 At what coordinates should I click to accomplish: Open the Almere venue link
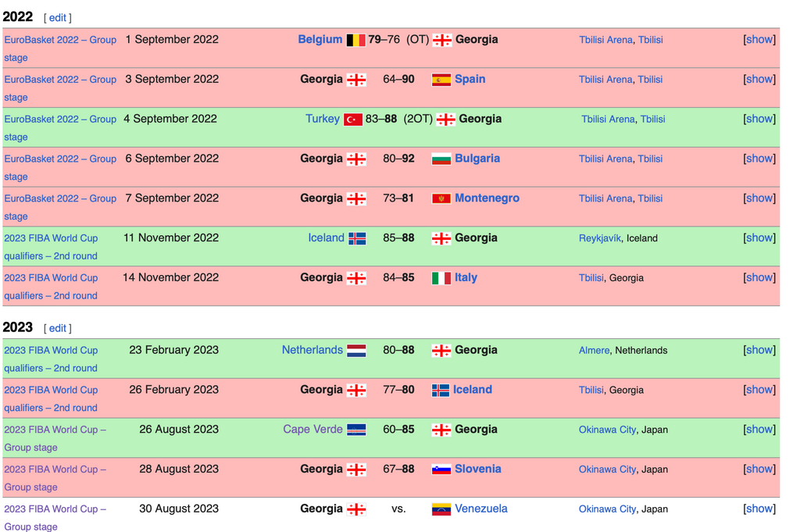(594, 351)
